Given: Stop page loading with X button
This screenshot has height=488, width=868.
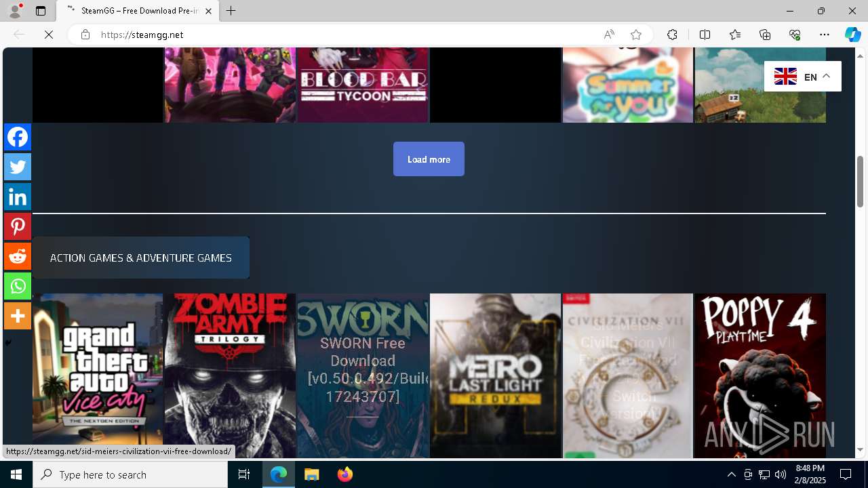Looking at the screenshot, I should point(49,35).
